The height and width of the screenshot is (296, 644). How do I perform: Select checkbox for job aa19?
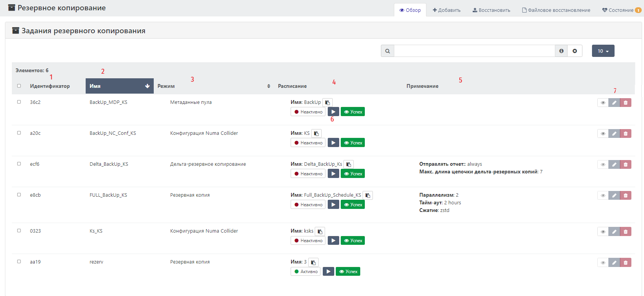pyautogui.click(x=19, y=261)
